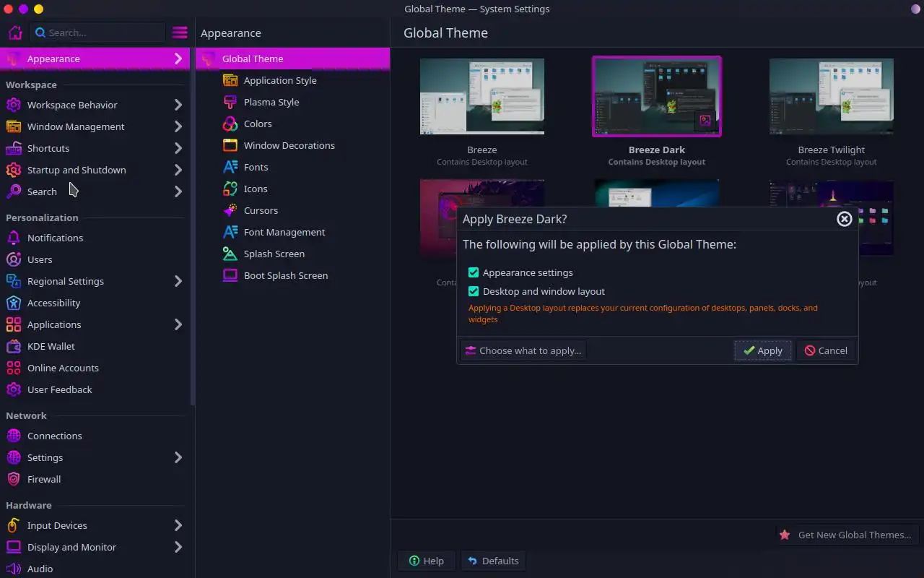Click the preview icon on Breeze Dark thumbnail

pyautogui.click(x=705, y=121)
